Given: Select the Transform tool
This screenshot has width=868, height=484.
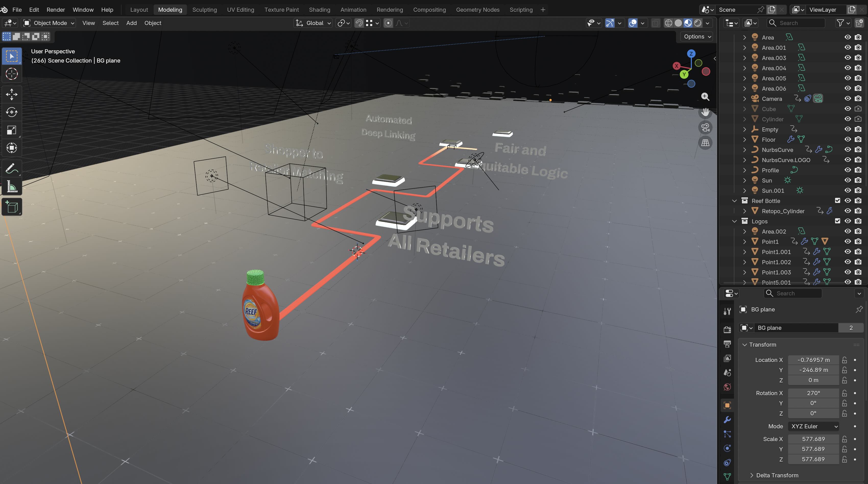Looking at the screenshot, I should 12,148.
